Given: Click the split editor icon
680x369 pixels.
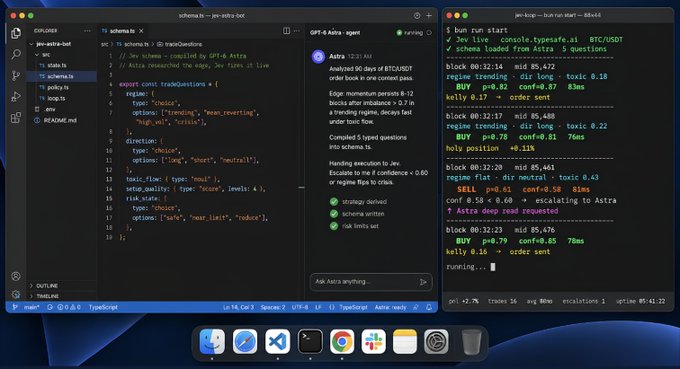Looking at the screenshot, I should click(286, 31).
